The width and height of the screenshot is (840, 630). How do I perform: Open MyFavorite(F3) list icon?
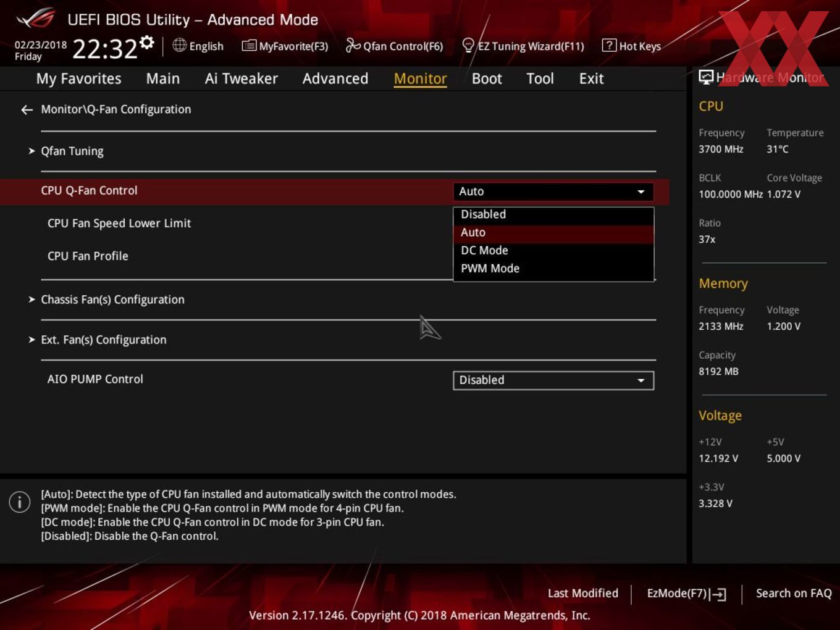point(249,45)
